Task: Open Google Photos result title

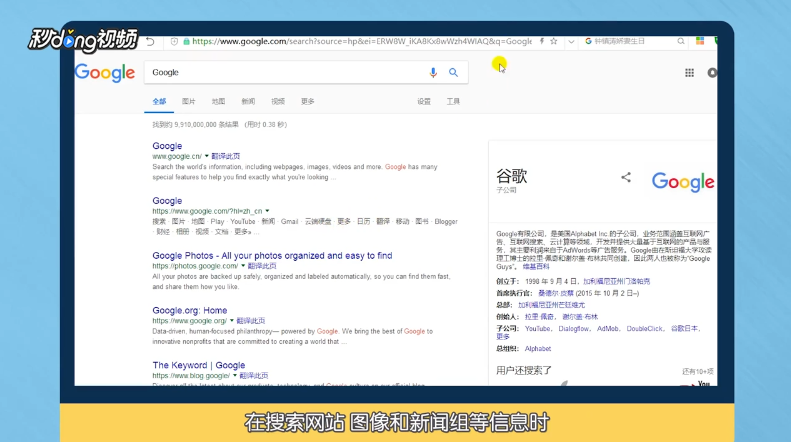Action: pyautogui.click(x=272, y=256)
